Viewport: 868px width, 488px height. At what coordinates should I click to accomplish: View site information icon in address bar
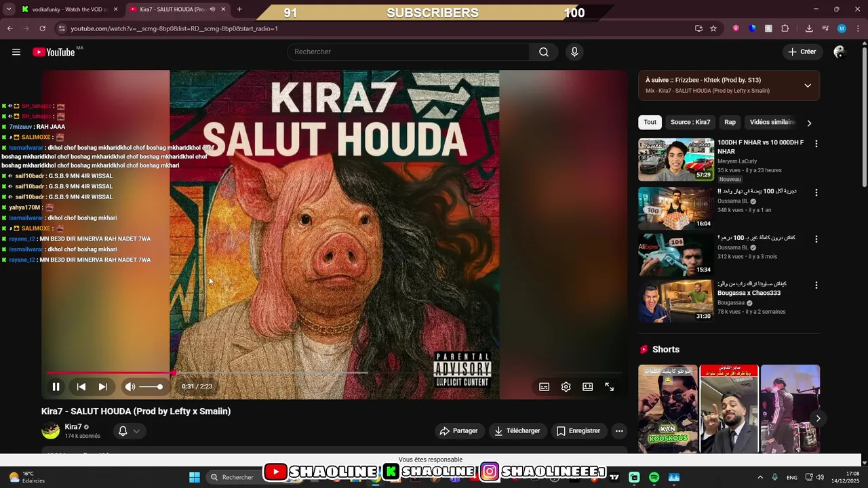(x=61, y=28)
